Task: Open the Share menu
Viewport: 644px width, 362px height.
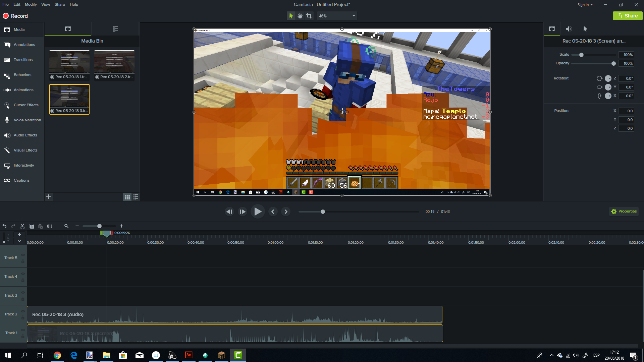Action: pyautogui.click(x=60, y=4)
